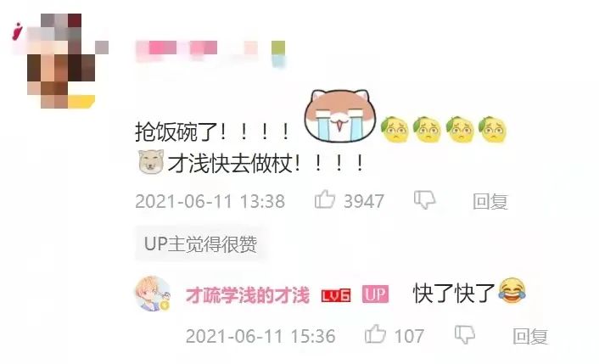Like the comment with 3947 likes

click(x=325, y=199)
